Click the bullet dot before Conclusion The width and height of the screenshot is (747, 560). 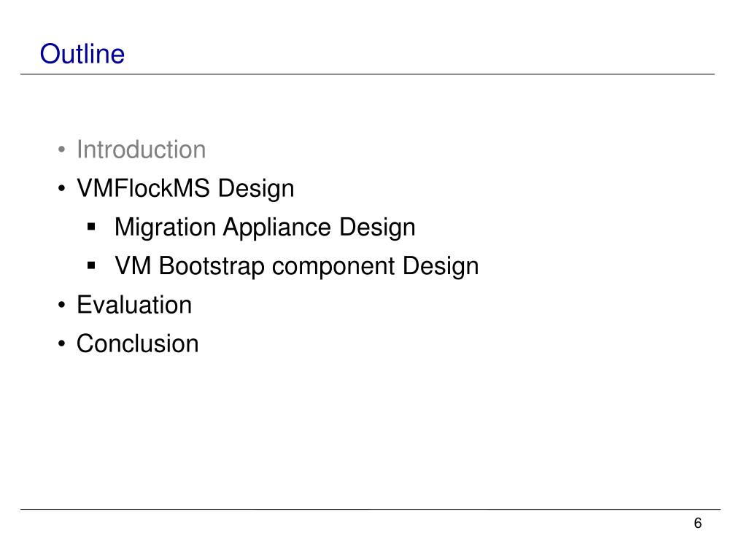[x=61, y=344]
